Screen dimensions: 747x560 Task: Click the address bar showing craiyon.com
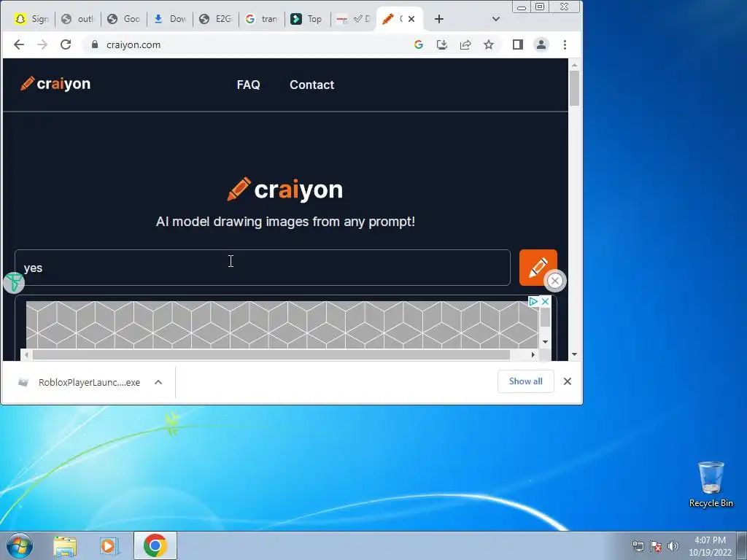click(248, 44)
